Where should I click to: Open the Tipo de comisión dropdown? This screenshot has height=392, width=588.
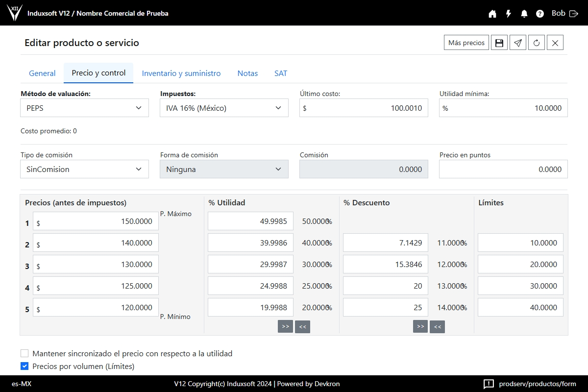84,169
